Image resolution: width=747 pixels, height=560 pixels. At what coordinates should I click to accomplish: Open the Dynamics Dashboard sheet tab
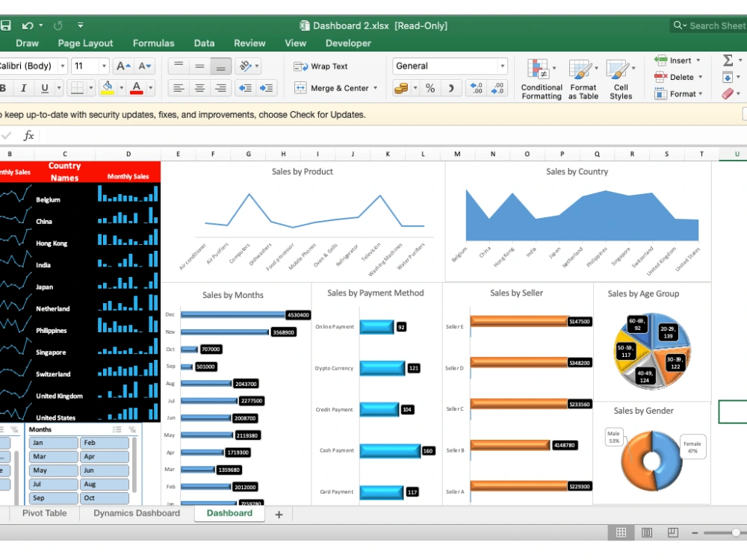pos(136,513)
